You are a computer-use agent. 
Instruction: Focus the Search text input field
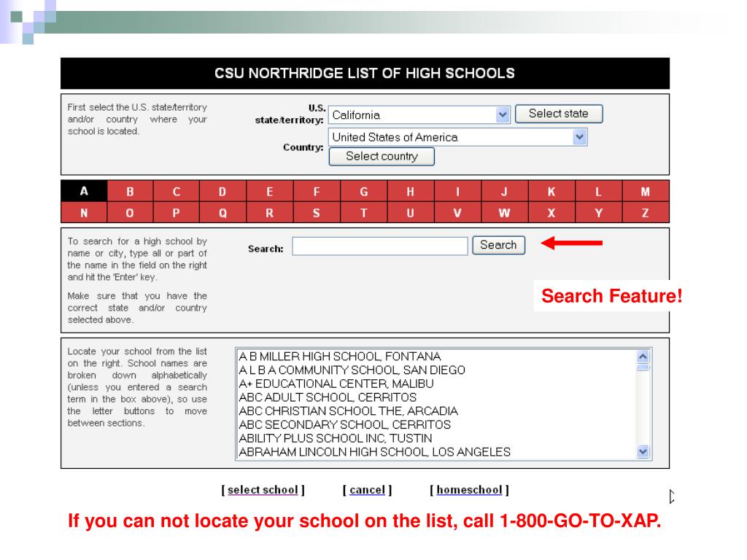coord(379,246)
